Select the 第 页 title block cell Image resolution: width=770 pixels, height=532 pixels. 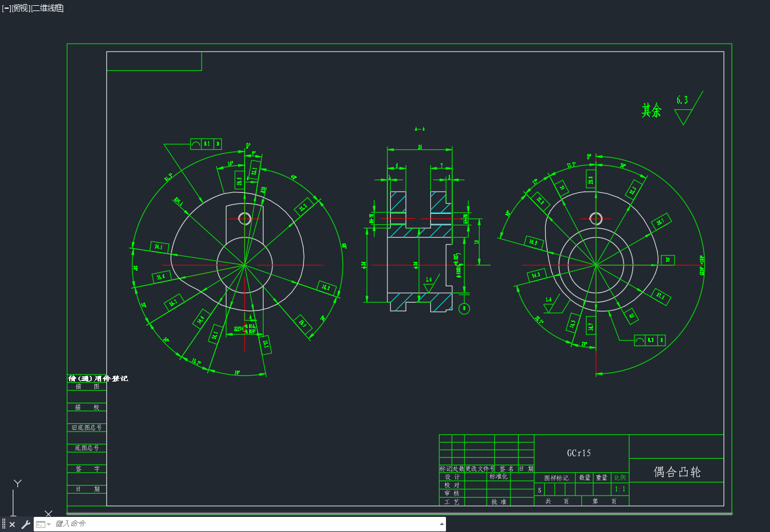[x=605, y=501]
